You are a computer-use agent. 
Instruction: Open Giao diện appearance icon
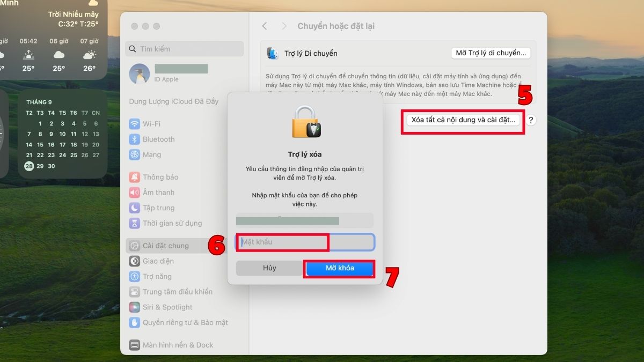click(x=134, y=261)
